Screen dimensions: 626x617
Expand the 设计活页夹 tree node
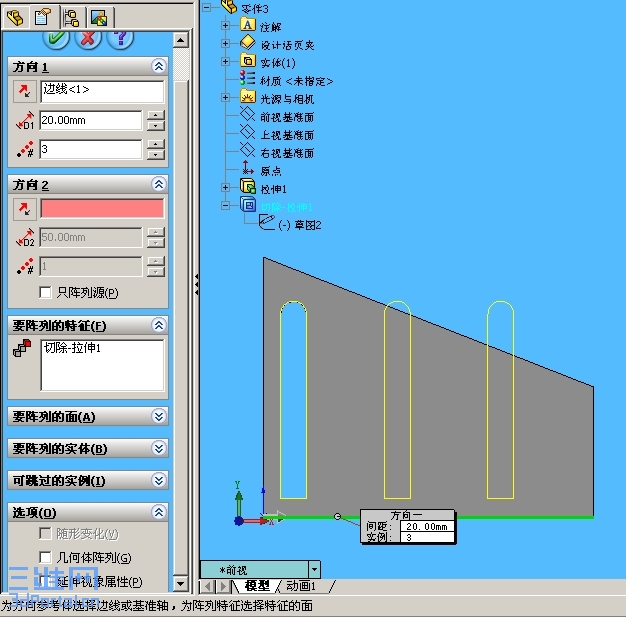click(x=225, y=43)
